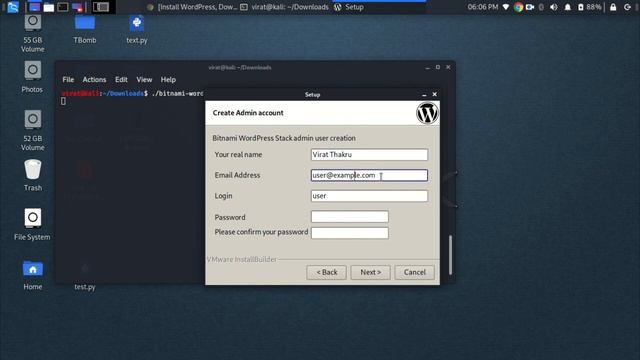Open the notifications bell icon

(x=567, y=7)
